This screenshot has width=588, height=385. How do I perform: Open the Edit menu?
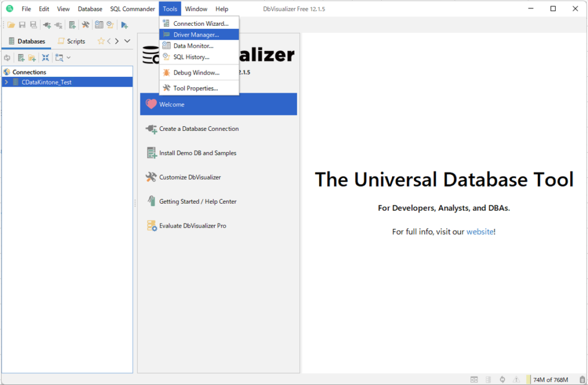(x=44, y=9)
